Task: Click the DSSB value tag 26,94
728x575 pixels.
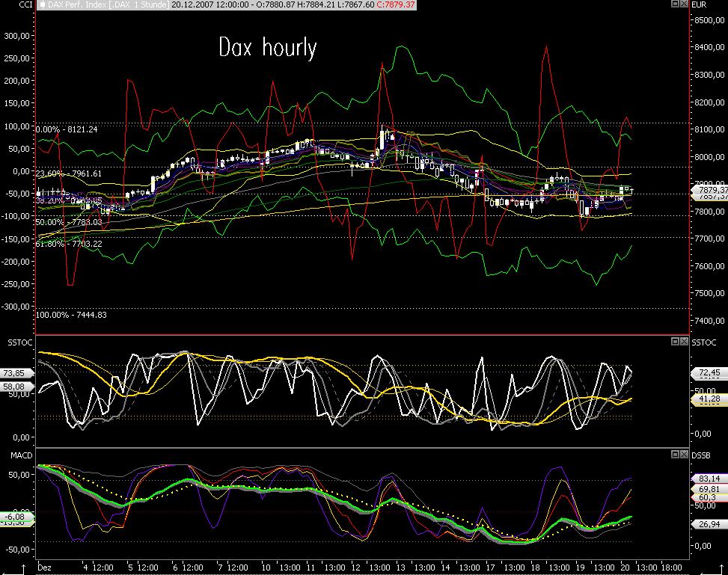Action: (709, 524)
